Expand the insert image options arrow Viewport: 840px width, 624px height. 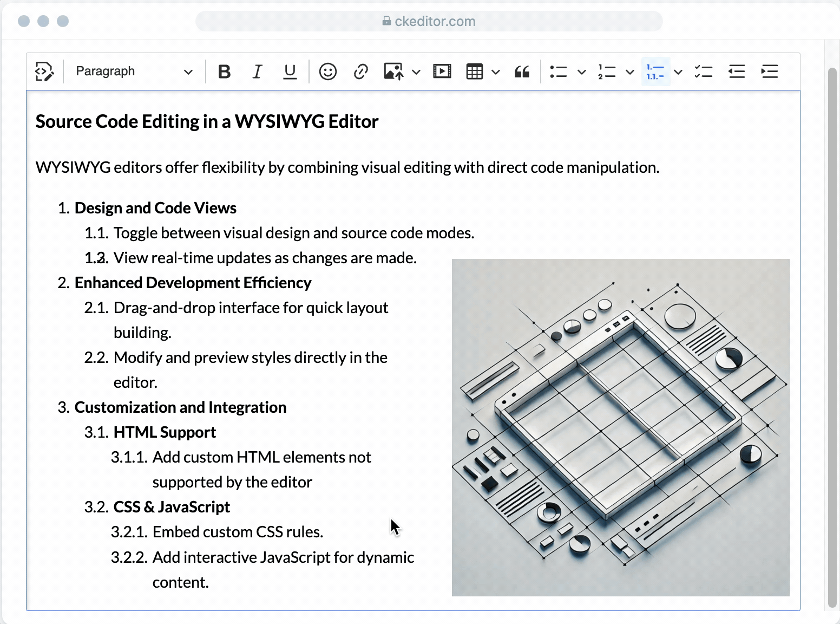[x=416, y=72]
